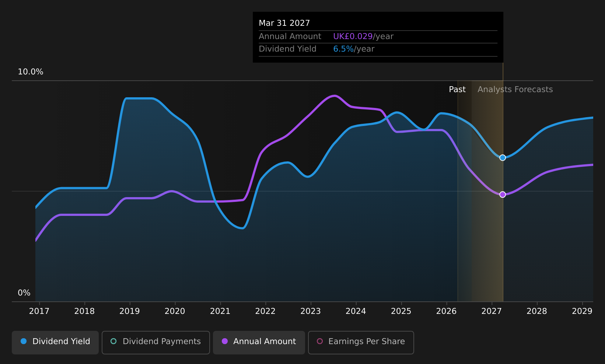Click the pink ring icon in Earnings Per Share legend
This screenshot has width=605, height=364.
(320, 341)
